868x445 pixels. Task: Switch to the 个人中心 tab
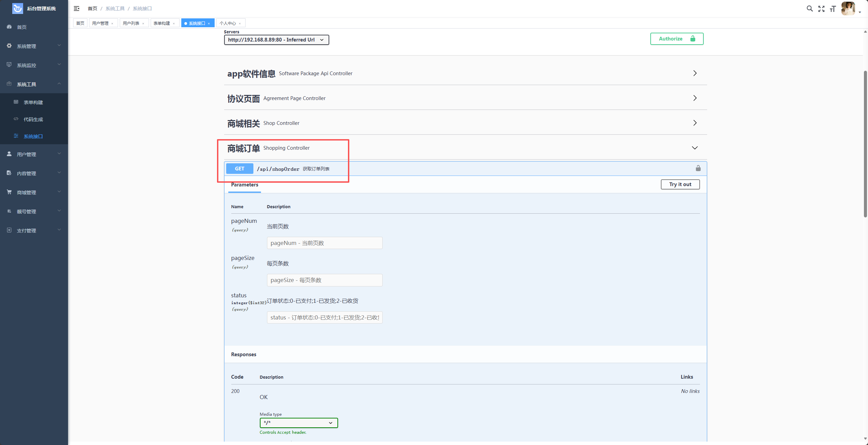tap(228, 23)
